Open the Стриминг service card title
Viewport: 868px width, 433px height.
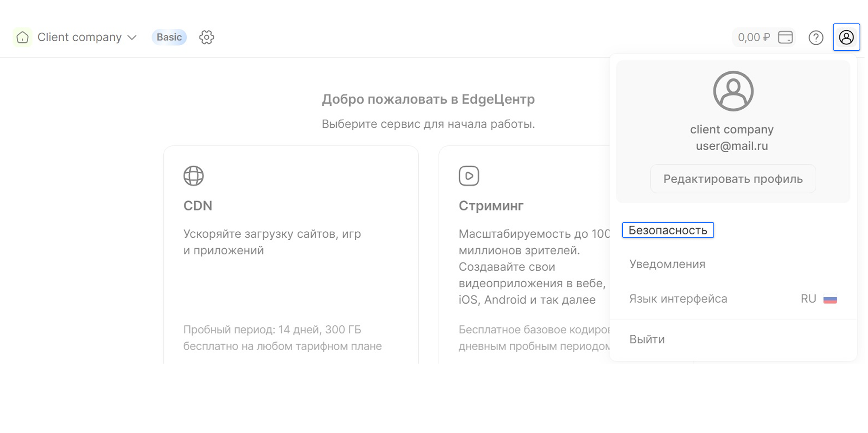pyautogui.click(x=491, y=206)
